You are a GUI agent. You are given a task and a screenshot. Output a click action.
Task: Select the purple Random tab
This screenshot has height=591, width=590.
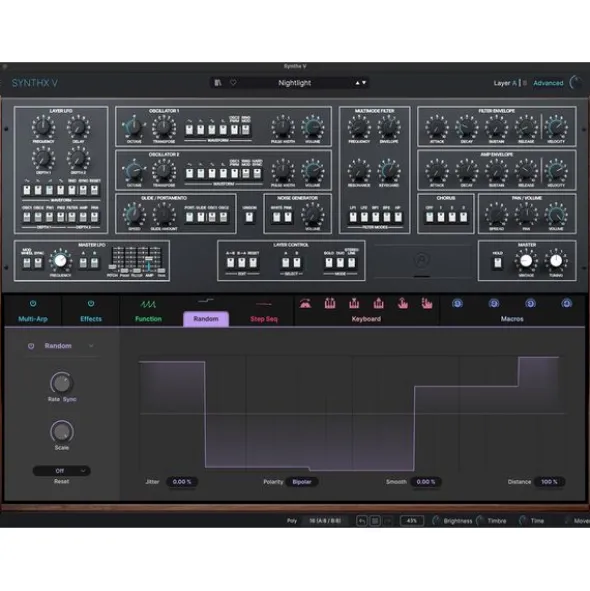[206, 319]
